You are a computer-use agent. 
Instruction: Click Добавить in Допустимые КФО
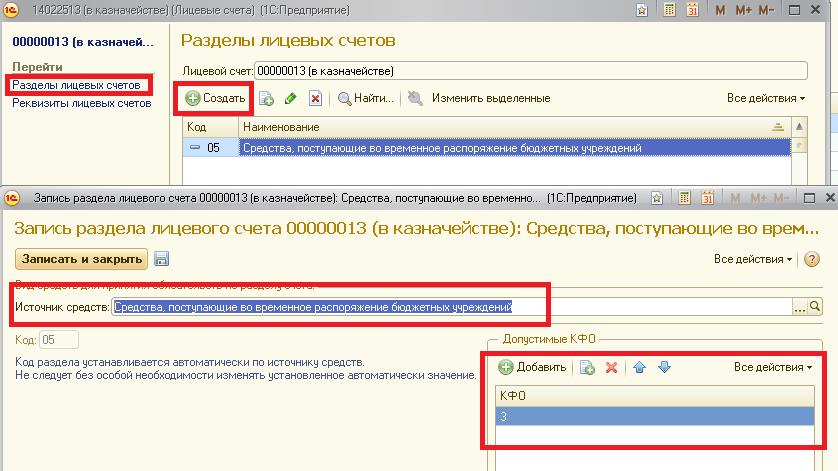[x=532, y=367]
